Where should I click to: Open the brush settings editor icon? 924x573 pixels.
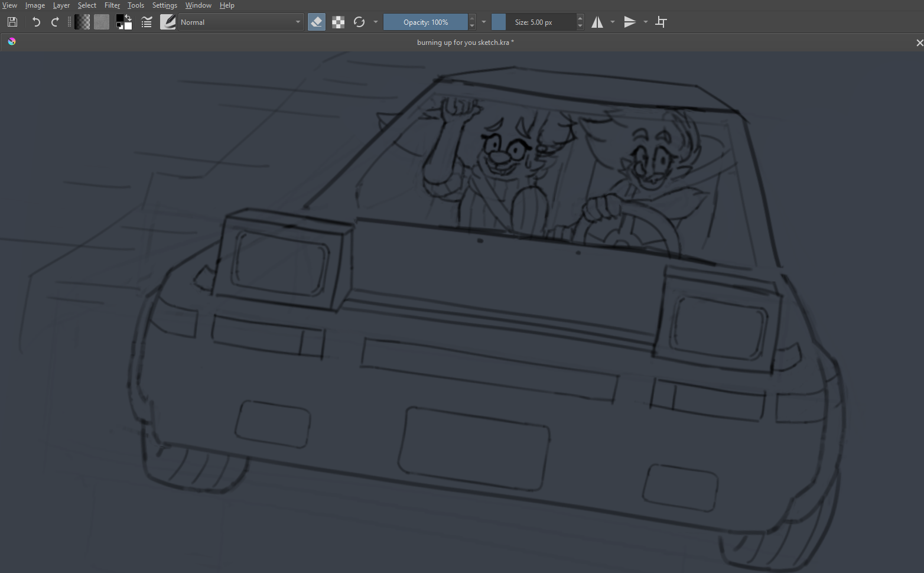point(147,22)
